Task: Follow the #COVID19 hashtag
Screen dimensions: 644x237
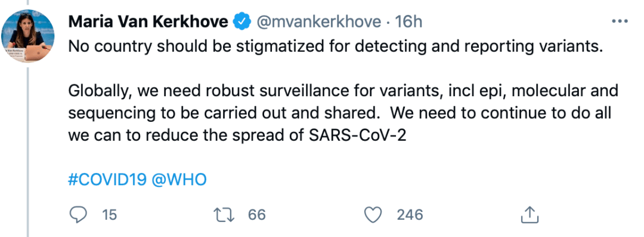Action: pos(107,180)
